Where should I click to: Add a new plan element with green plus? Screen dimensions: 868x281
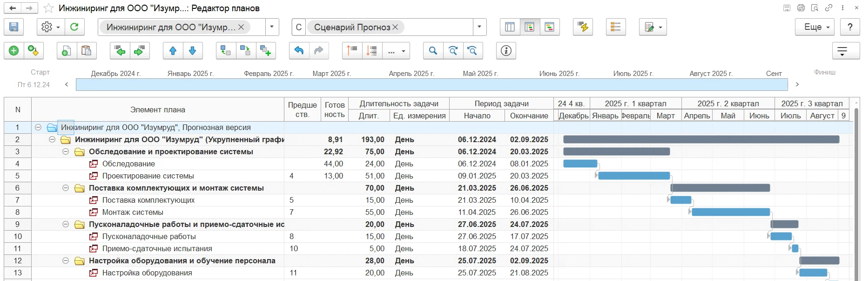coord(13,51)
